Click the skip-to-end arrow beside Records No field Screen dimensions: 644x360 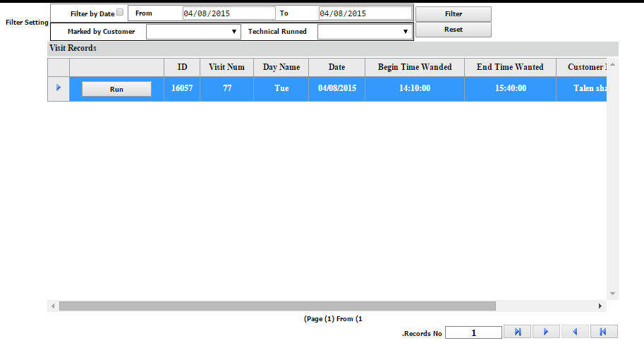coord(517,332)
